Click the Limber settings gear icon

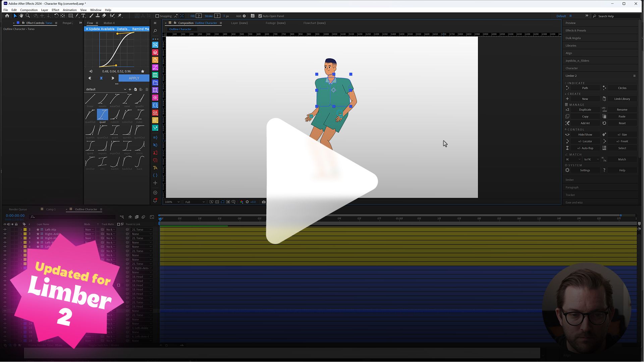click(568, 170)
